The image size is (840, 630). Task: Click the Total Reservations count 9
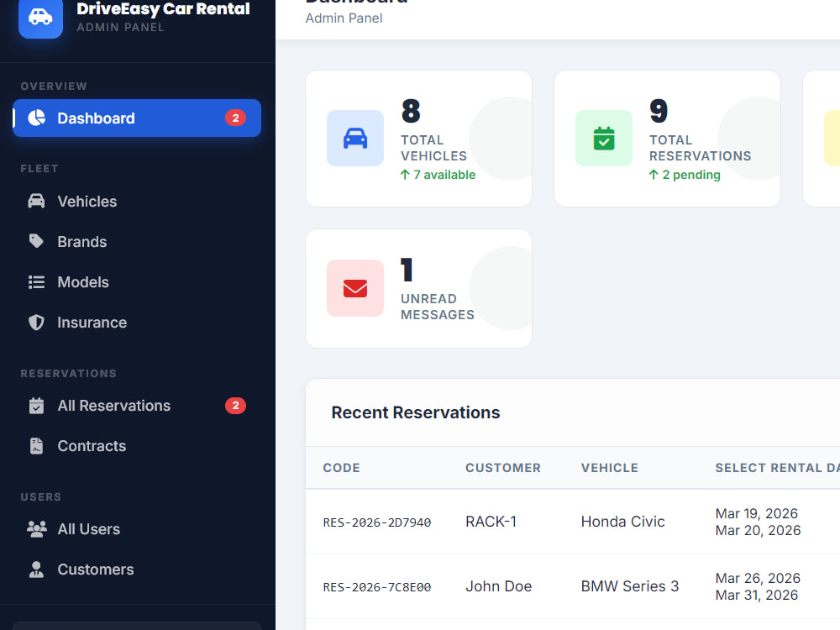(659, 111)
